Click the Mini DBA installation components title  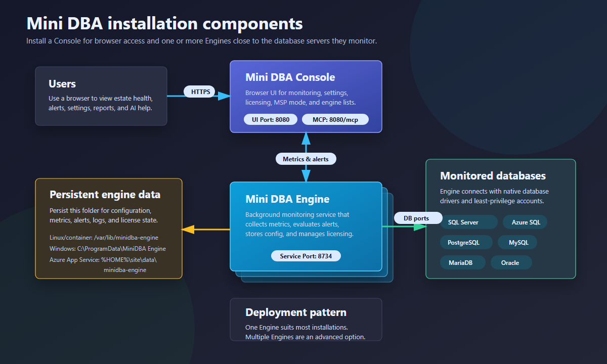(164, 23)
